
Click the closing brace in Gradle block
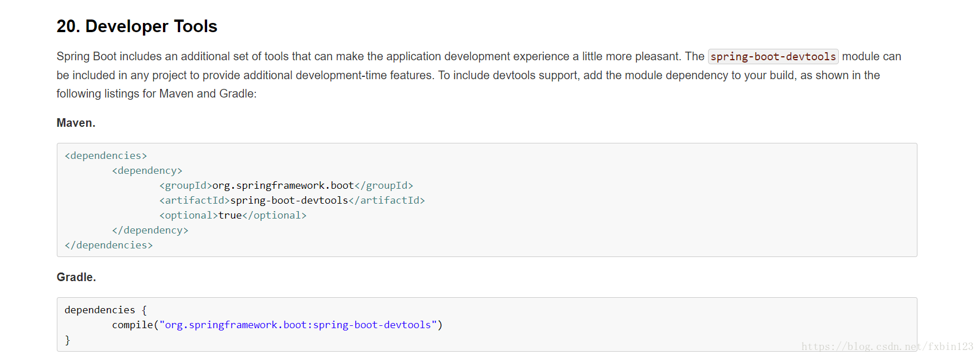coord(67,340)
